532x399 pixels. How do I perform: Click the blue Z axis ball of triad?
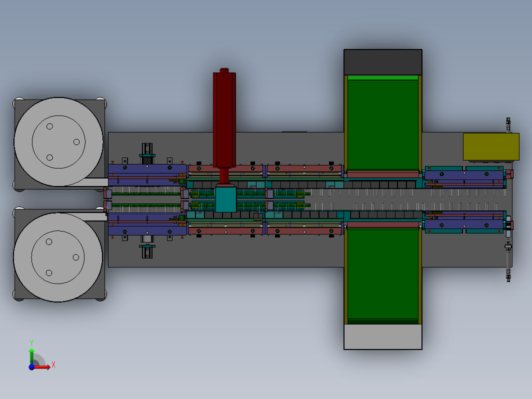(x=31, y=367)
